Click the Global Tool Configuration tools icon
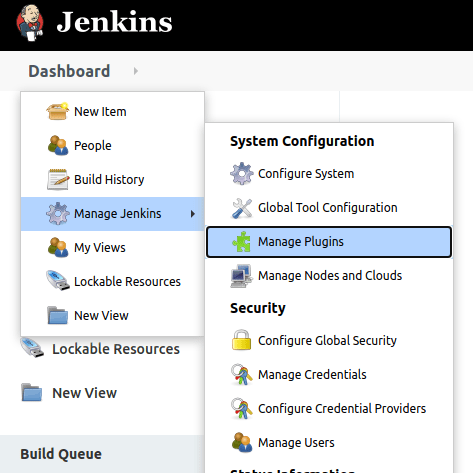The width and height of the screenshot is (473, 473). 242,208
